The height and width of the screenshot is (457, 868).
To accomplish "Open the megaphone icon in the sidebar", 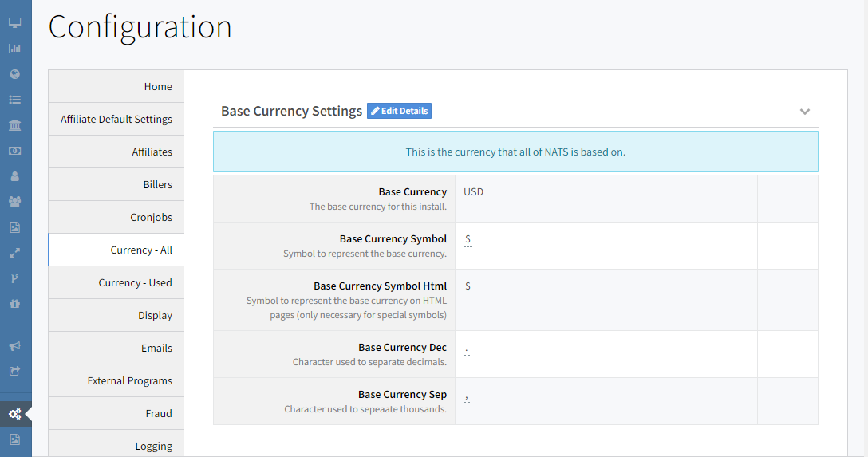I will pos(14,346).
